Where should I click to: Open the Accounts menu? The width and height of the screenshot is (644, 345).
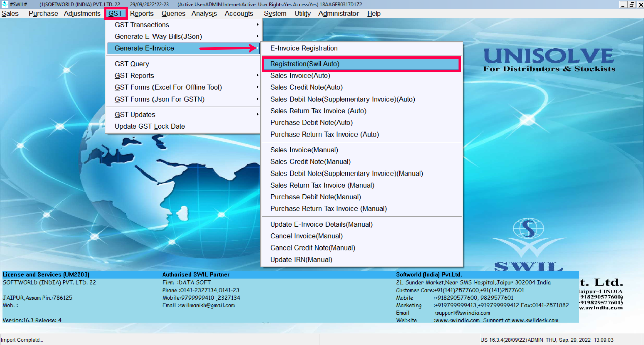pos(239,14)
